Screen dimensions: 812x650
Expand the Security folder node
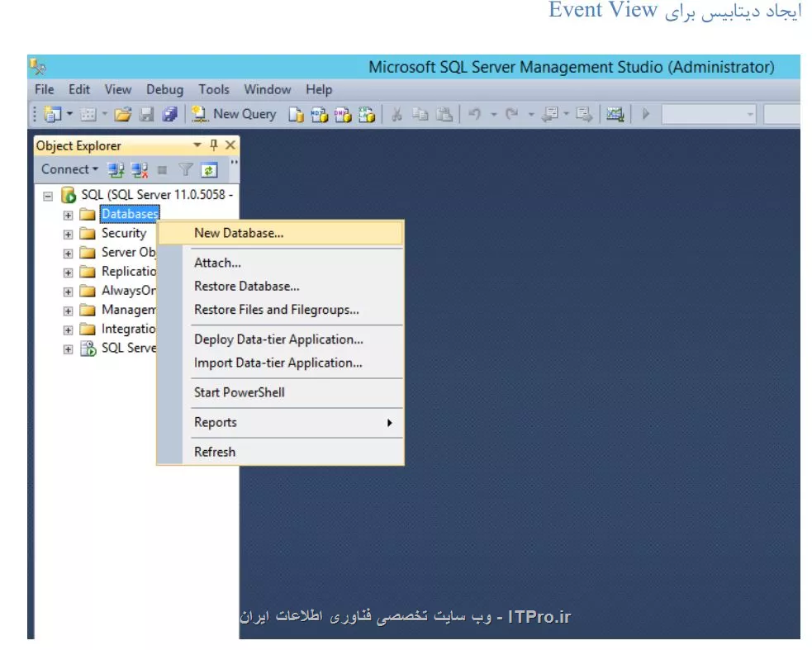click(x=68, y=234)
